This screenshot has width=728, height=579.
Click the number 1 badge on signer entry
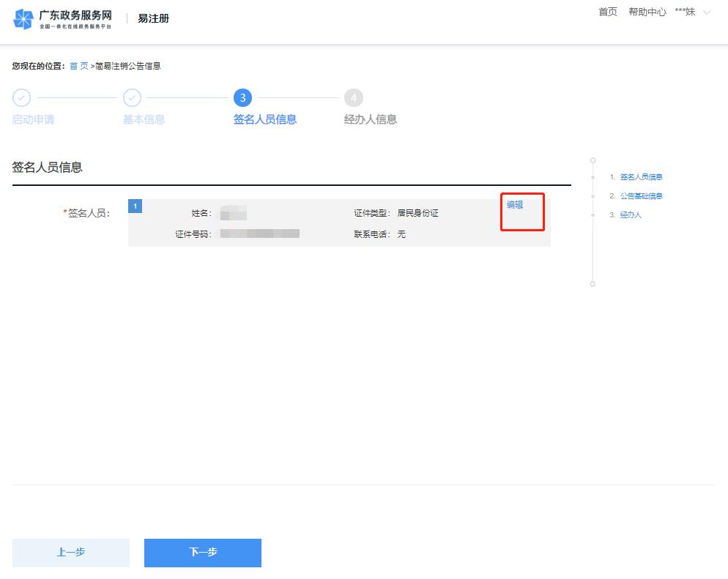[135, 206]
